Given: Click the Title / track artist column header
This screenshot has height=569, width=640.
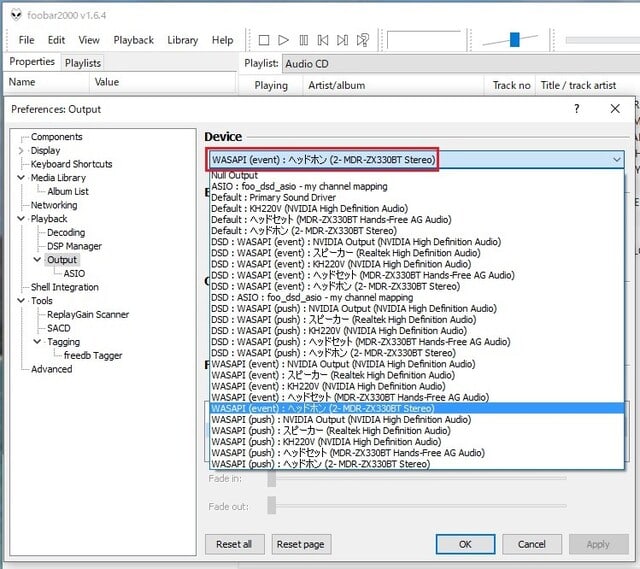Looking at the screenshot, I should point(587,85).
